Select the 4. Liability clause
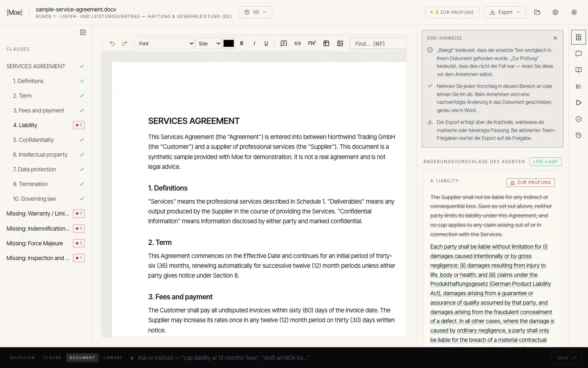This screenshot has height=368, width=588. pyautogui.click(x=45, y=125)
